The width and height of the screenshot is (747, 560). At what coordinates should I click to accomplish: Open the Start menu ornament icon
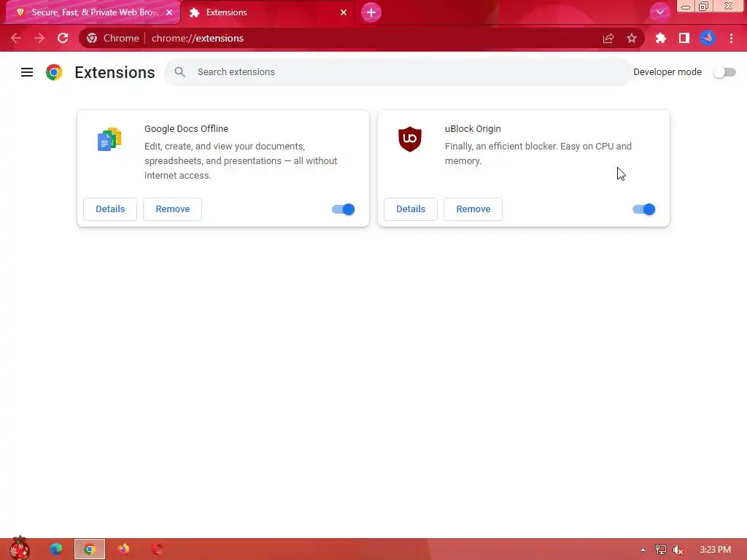click(x=19, y=548)
